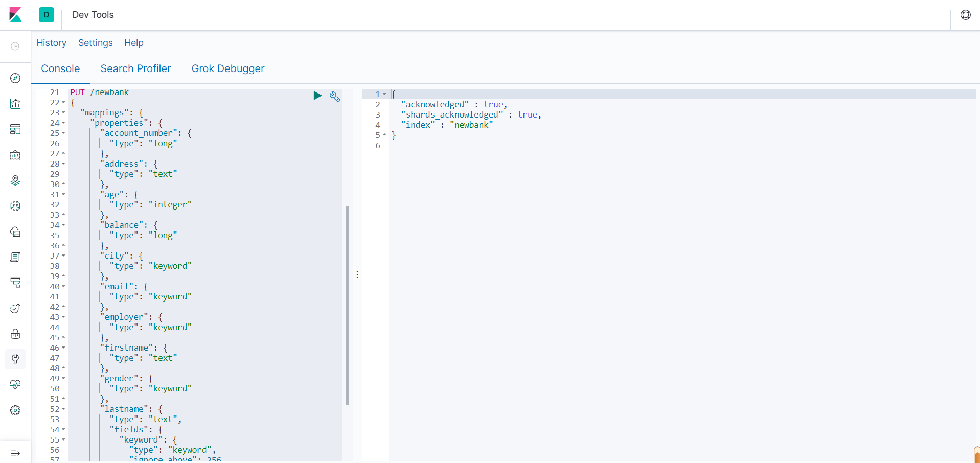
Task: Open APM from the sidebar
Action: click(15, 283)
